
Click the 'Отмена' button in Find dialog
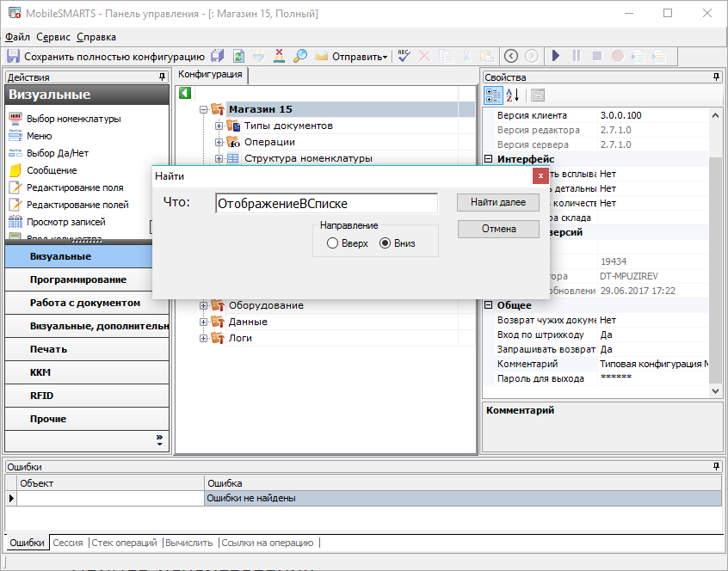(x=498, y=229)
